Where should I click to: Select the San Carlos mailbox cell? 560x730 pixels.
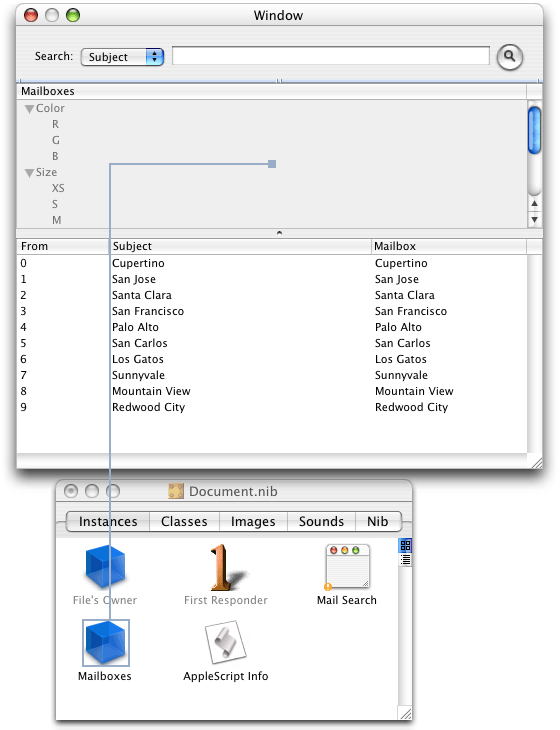(x=403, y=343)
